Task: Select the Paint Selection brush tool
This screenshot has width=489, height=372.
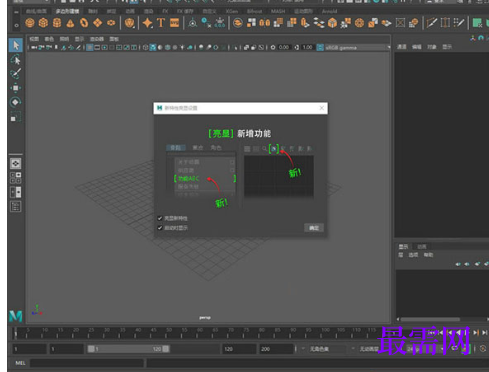Action: (15, 74)
